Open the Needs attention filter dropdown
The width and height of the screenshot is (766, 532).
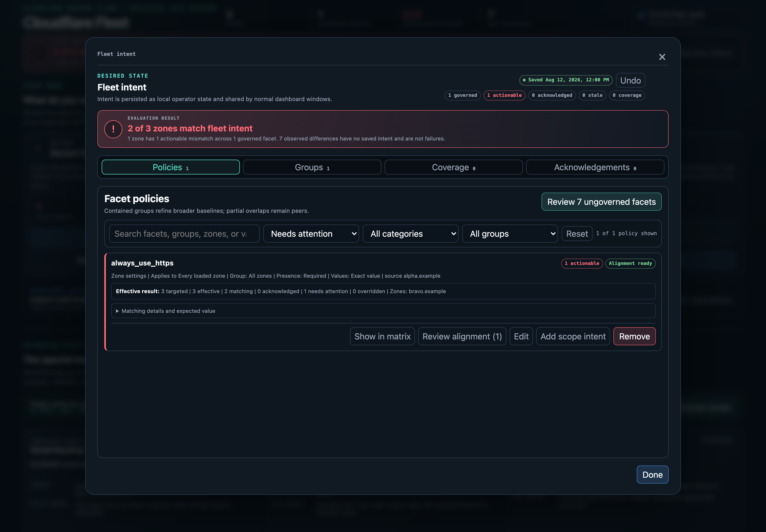311,234
